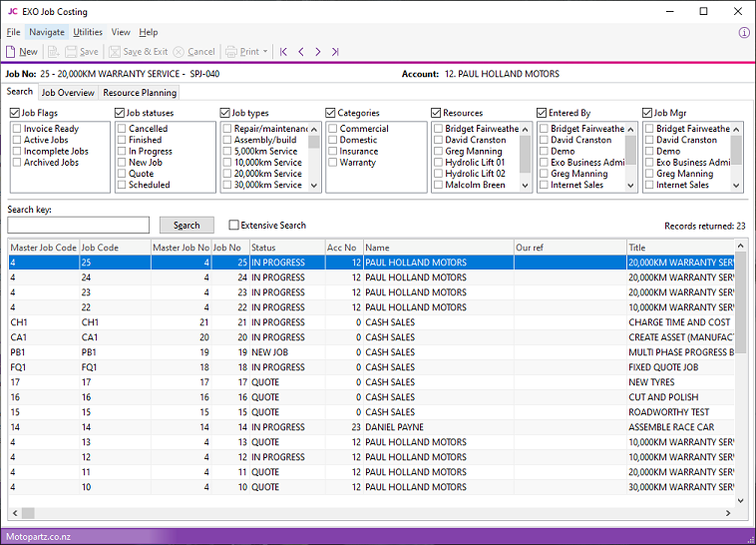Sort by the Status column header

point(285,248)
